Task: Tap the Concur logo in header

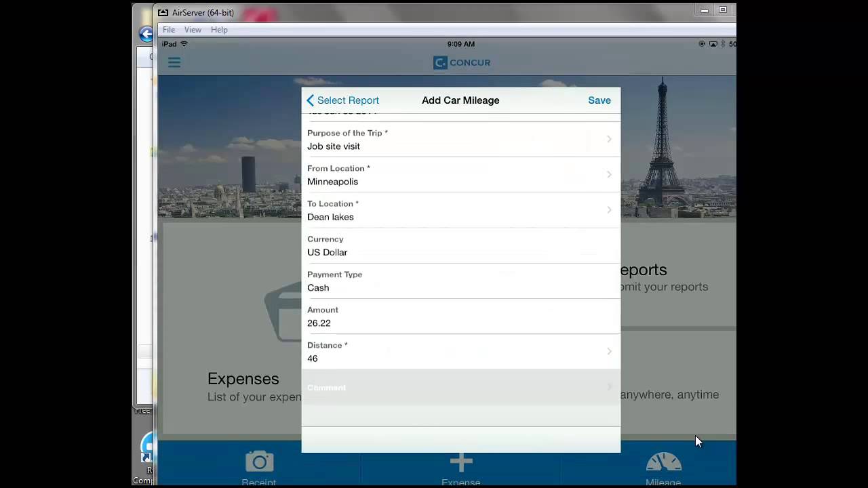Action: 462,62
